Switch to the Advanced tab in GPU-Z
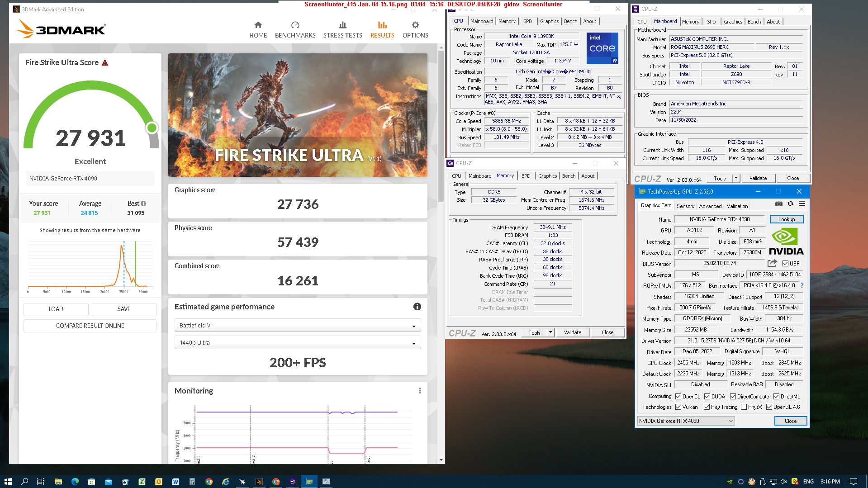 710,206
